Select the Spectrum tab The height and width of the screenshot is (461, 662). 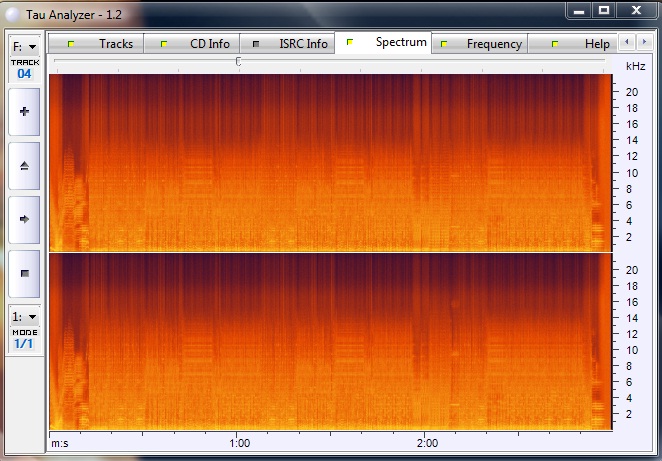click(388, 43)
